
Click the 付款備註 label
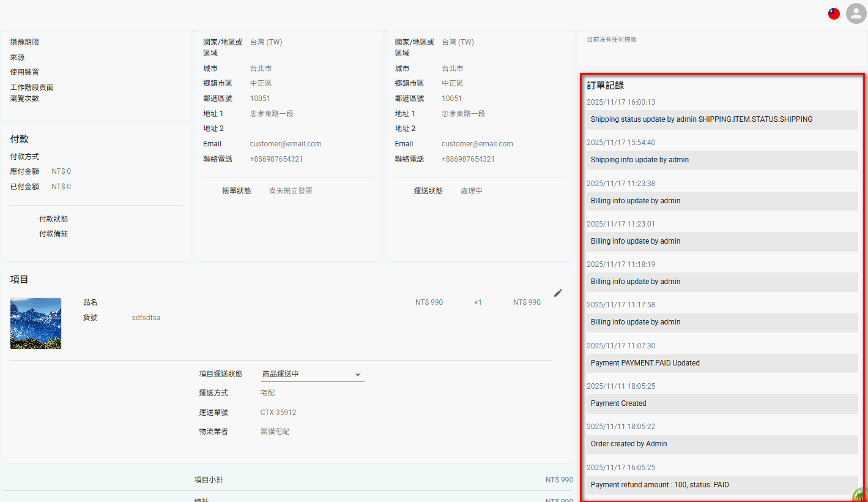[53, 234]
